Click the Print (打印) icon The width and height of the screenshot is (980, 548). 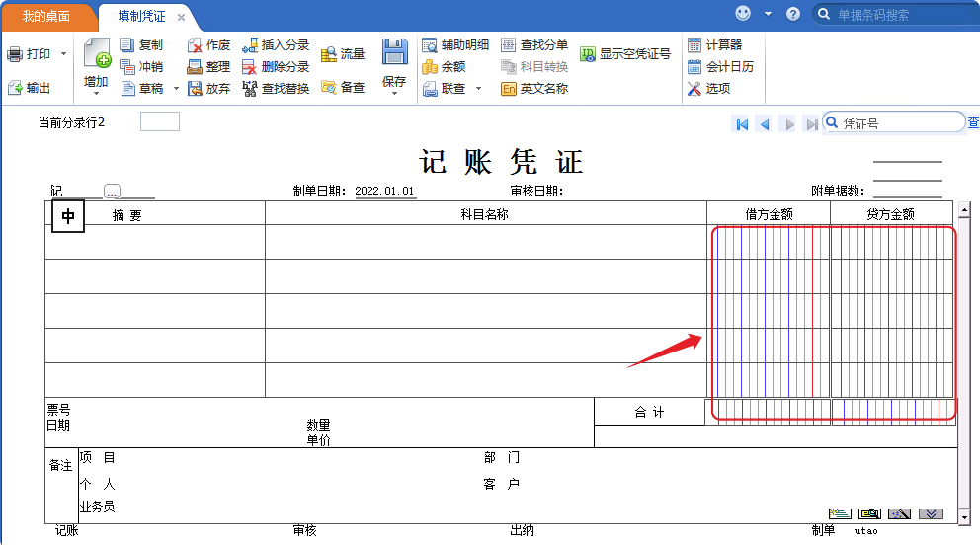15,54
